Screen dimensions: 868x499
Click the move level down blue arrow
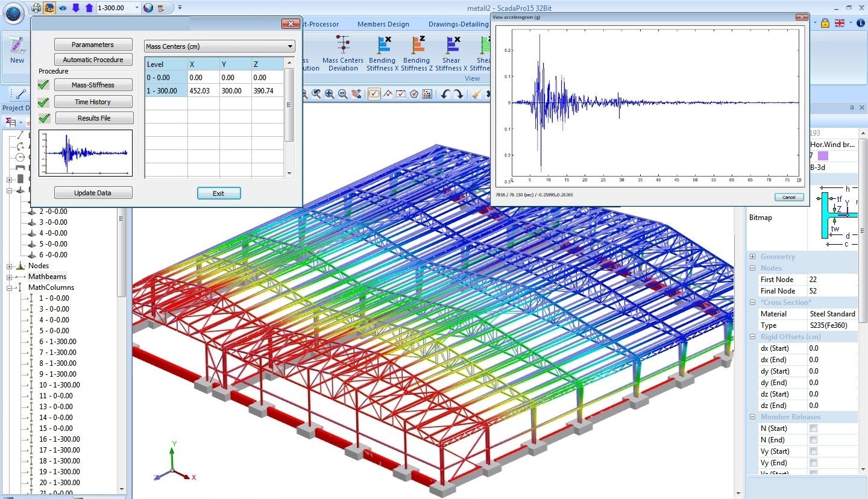click(75, 8)
